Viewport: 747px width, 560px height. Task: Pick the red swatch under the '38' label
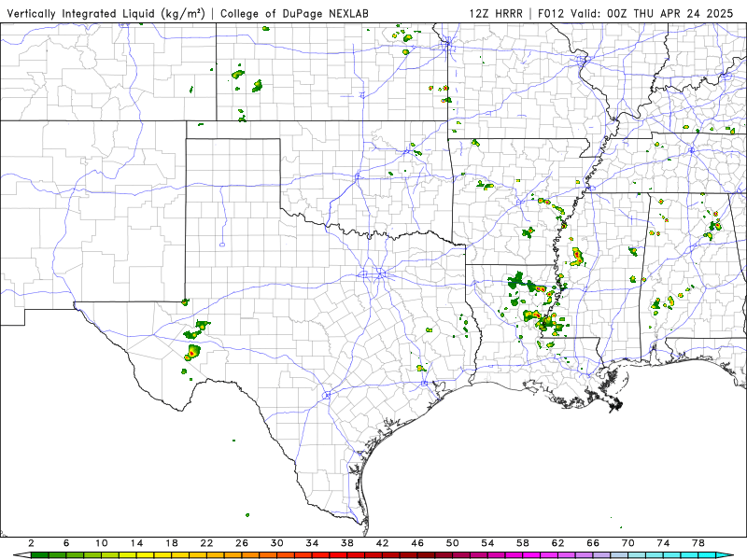(x=356, y=555)
